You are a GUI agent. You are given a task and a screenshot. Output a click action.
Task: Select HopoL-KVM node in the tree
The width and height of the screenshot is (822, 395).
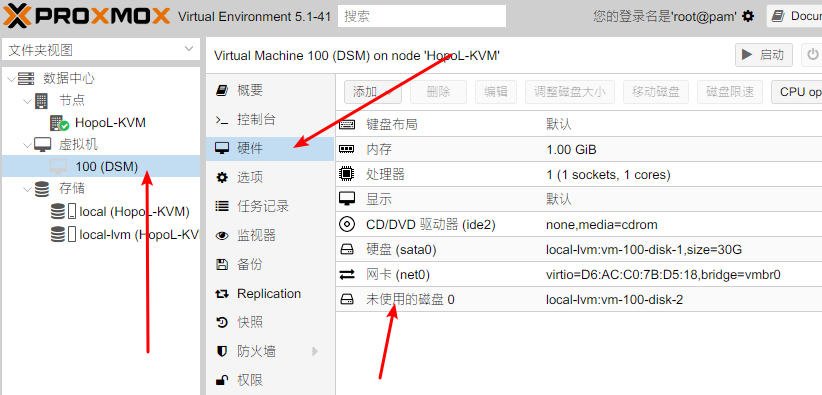pos(110,123)
